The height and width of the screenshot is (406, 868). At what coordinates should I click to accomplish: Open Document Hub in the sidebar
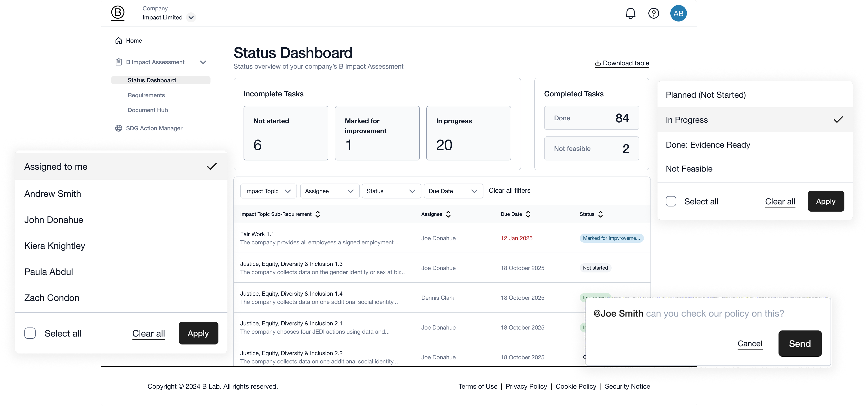[x=148, y=110]
